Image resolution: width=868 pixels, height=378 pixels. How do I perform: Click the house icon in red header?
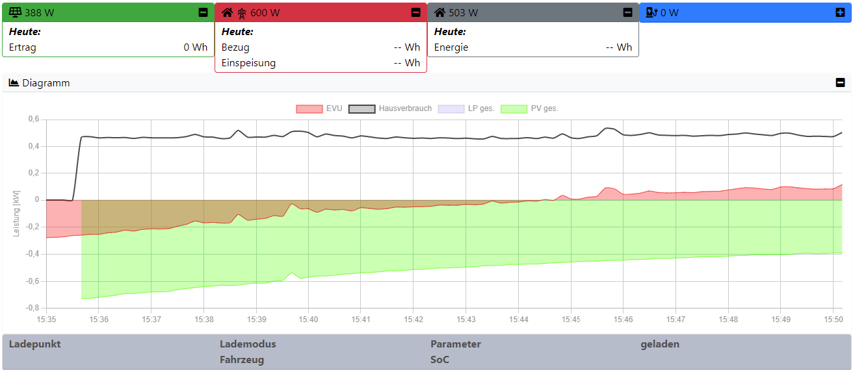[227, 12]
